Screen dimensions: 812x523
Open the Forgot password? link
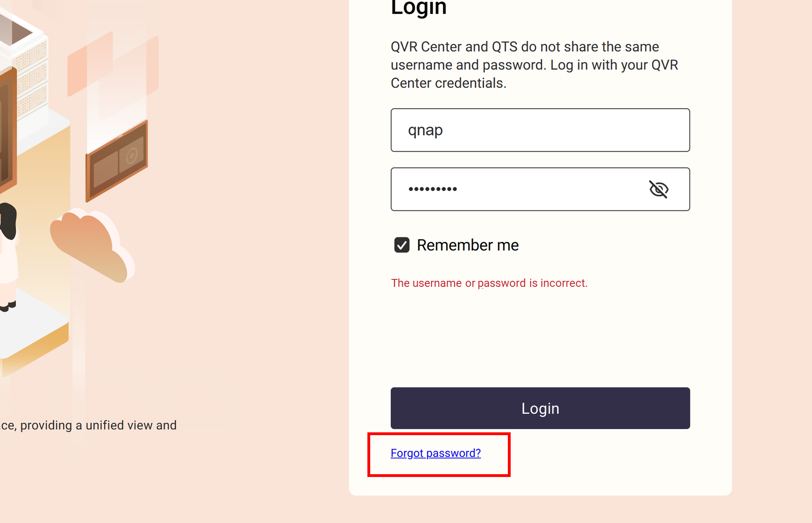pyautogui.click(x=435, y=453)
